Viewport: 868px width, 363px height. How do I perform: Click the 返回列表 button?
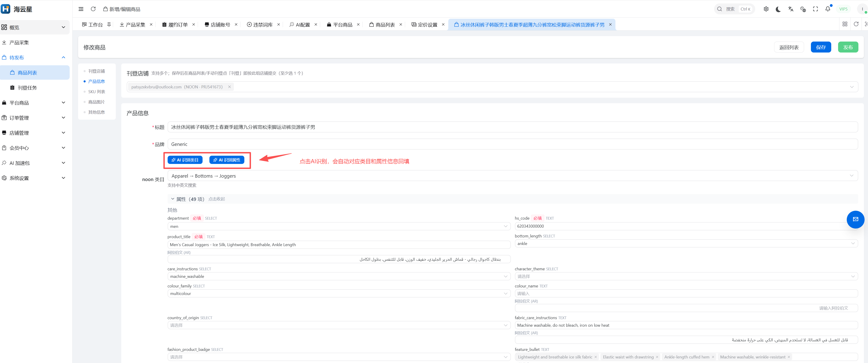pyautogui.click(x=789, y=47)
